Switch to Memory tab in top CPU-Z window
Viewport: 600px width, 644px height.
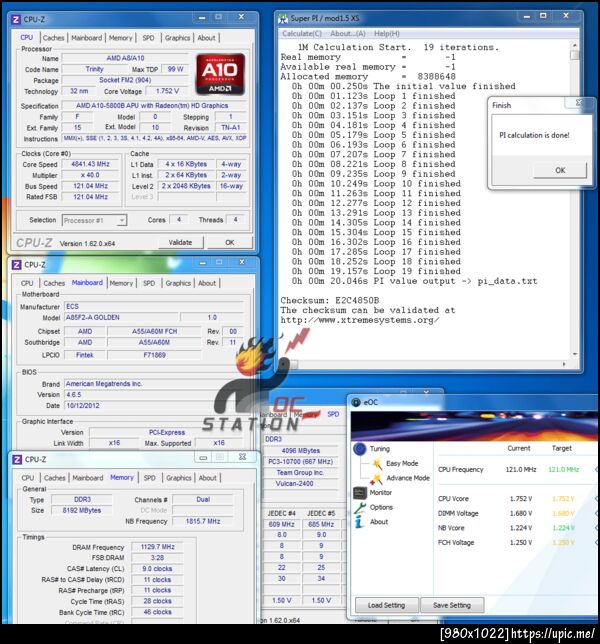click(121, 38)
